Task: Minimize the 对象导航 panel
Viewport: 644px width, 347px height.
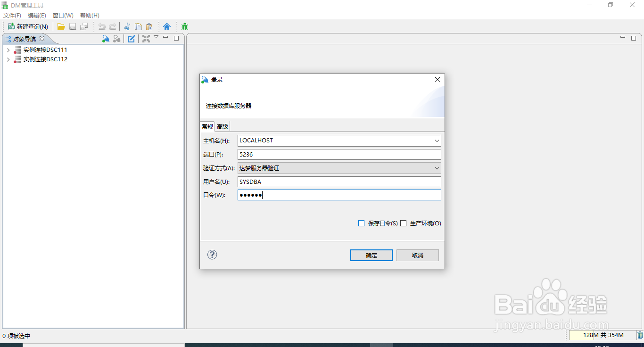Action: coord(165,37)
